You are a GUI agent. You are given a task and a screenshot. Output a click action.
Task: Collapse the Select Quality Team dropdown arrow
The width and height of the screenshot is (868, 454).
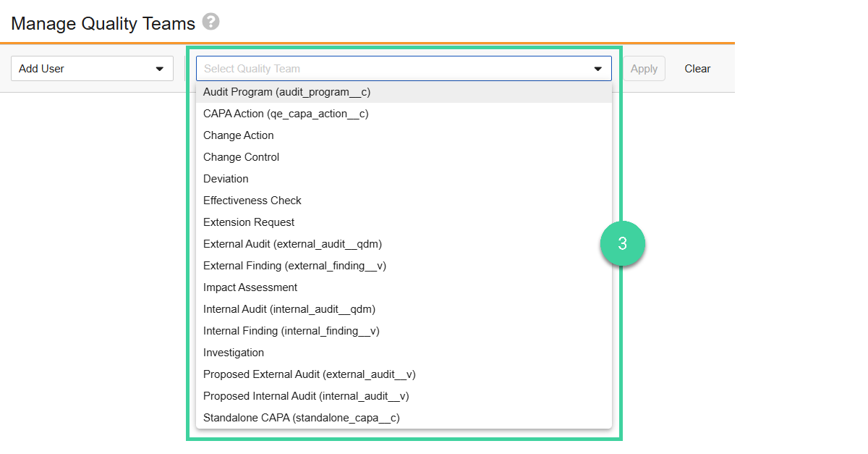(597, 68)
